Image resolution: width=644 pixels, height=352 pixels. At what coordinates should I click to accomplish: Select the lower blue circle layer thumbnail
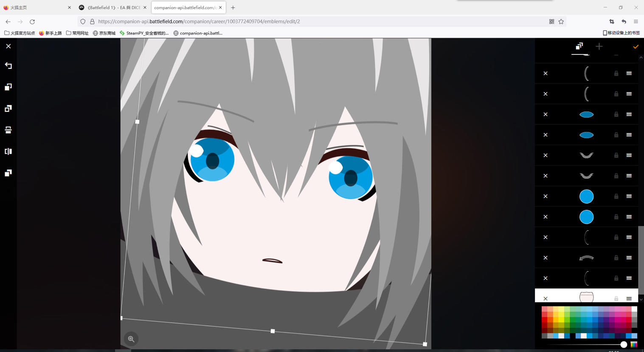[586, 217]
